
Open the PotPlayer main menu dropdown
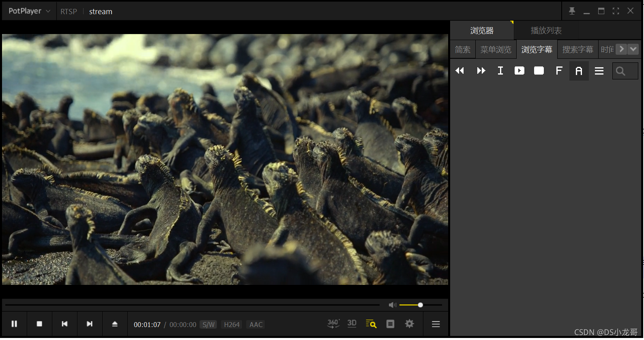click(x=29, y=11)
